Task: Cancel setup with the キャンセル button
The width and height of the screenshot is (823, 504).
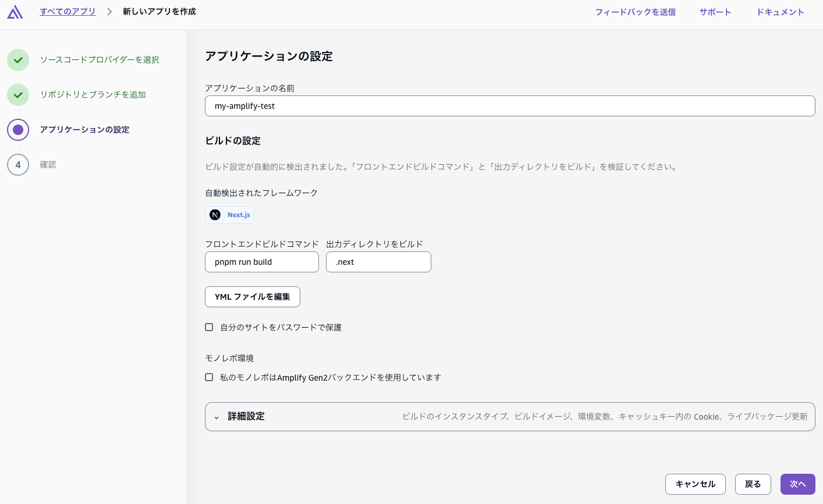Action: [696, 484]
